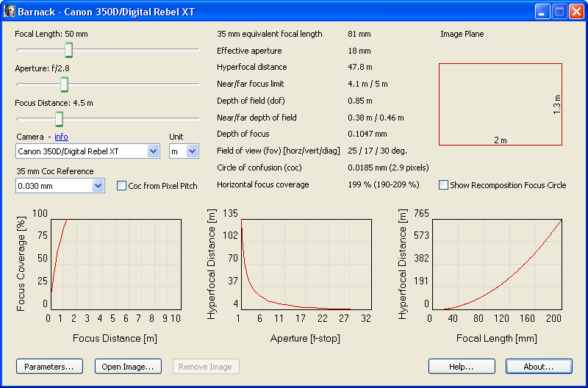The height and width of the screenshot is (388, 588).
Task: Click the Effective aperture value 18 mm
Action: click(359, 51)
